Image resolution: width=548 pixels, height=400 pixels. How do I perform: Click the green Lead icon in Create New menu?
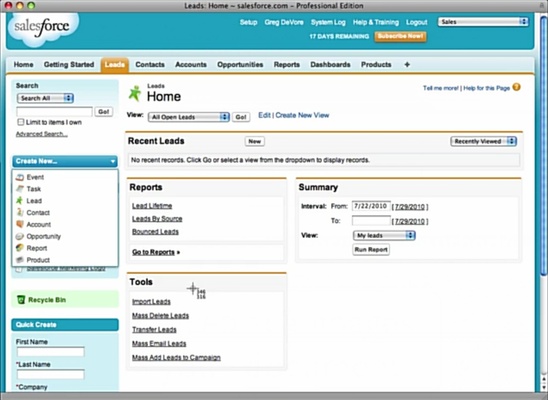coord(20,201)
